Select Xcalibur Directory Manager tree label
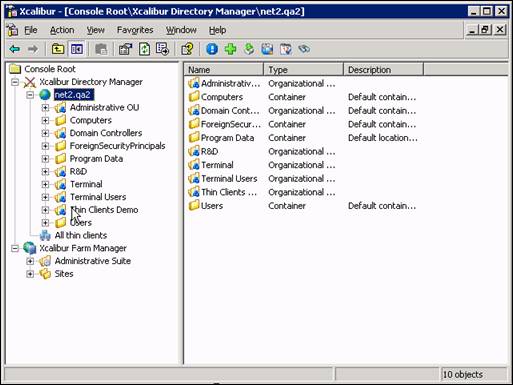This screenshot has width=513, height=385. click(x=91, y=82)
